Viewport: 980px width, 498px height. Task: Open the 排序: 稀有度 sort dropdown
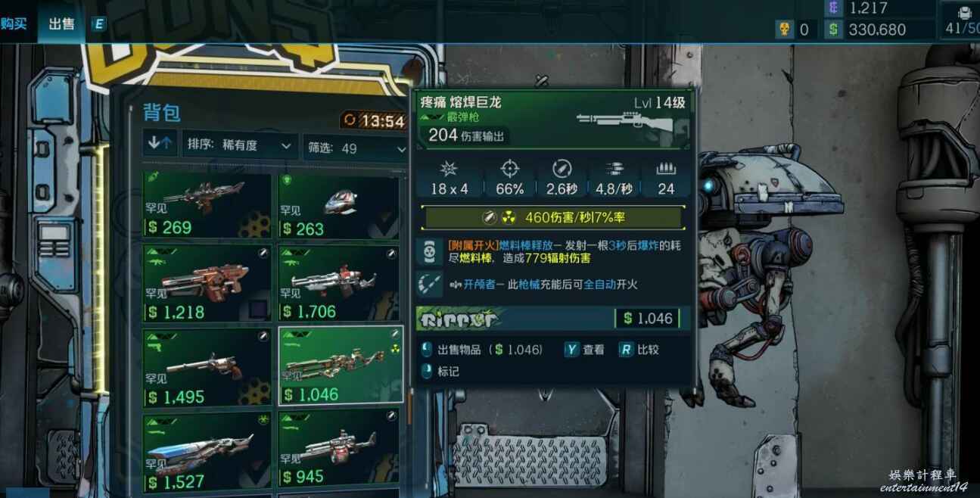click(239, 145)
